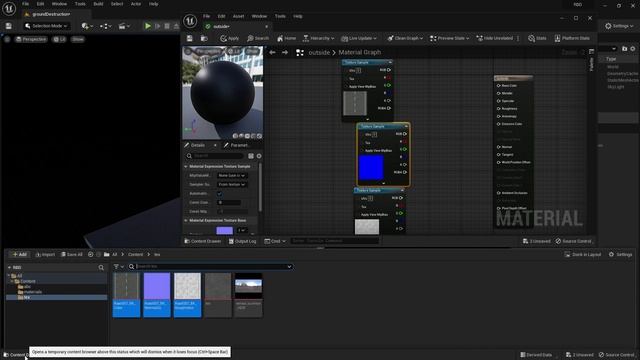Collapse the top Texture Sample node
The height and width of the screenshot is (360, 640).
[x=390, y=62]
